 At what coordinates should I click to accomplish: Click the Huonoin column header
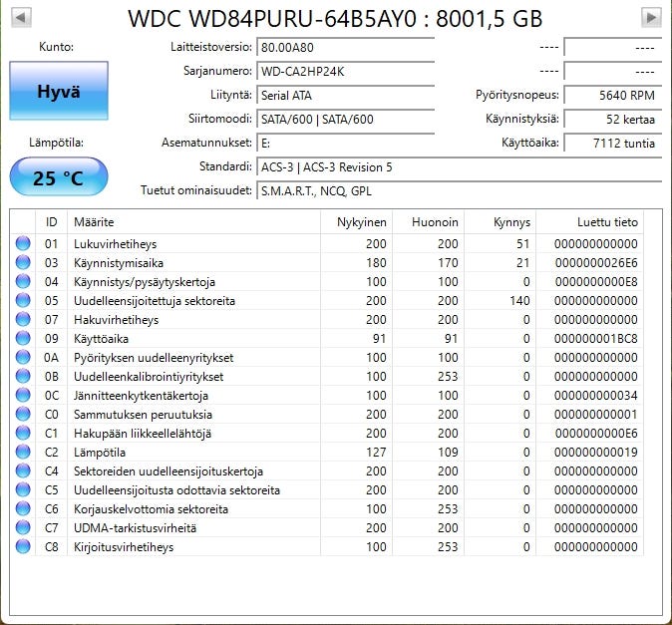click(428, 222)
